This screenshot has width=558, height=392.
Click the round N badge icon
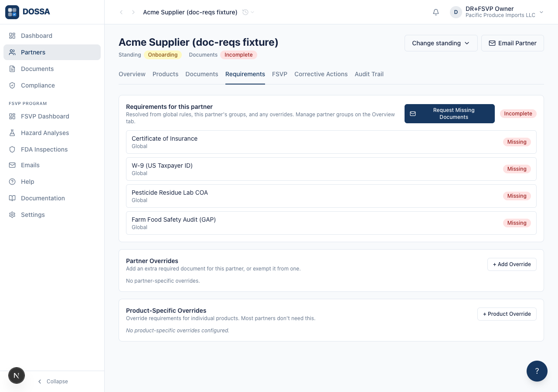(x=17, y=375)
